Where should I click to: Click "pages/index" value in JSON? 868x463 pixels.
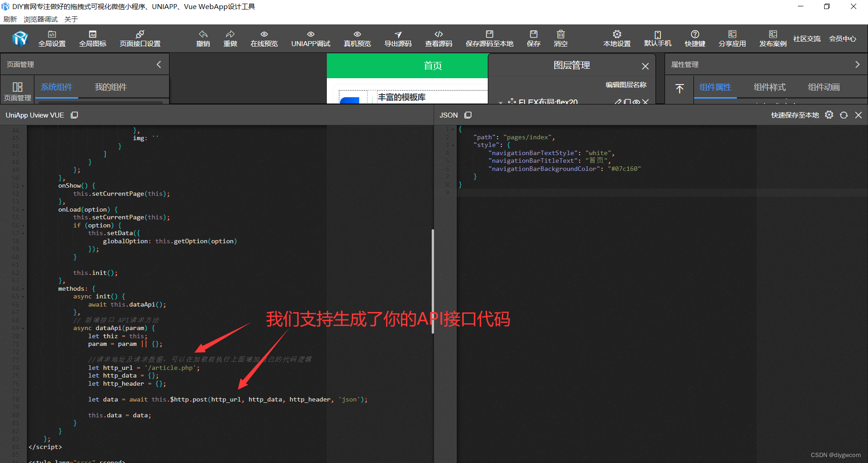[528, 137]
